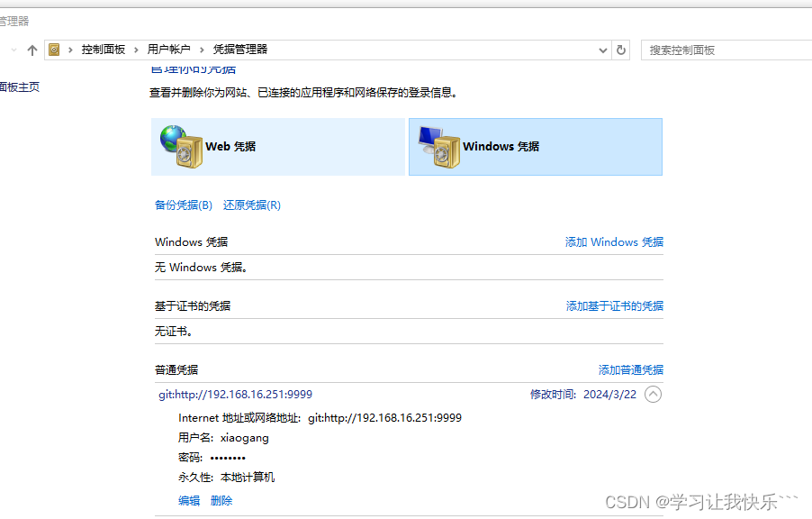The width and height of the screenshot is (812, 519).
Task: Collapse the git credential details chevron
Action: (x=653, y=395)
